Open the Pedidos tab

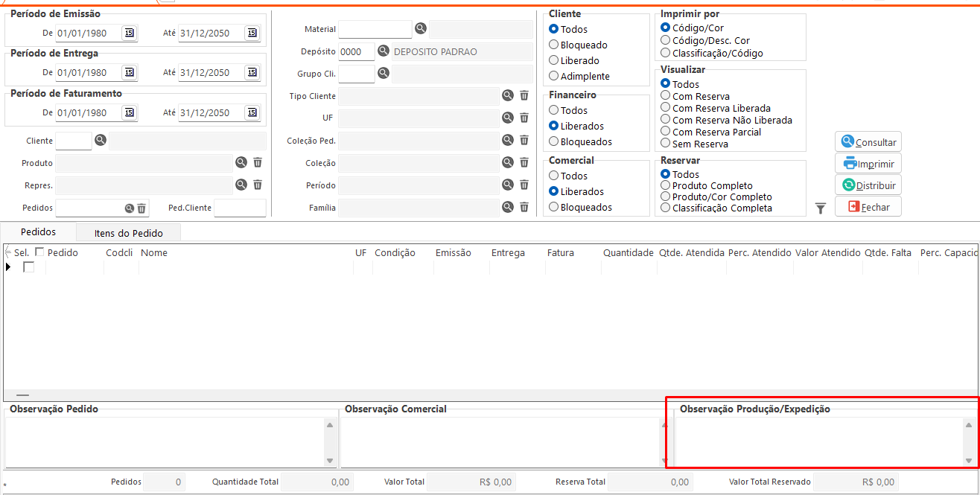tap(38, 232)
